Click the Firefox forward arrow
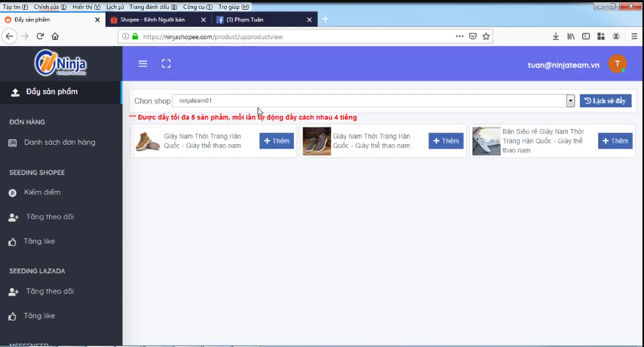The image size is (644, 347). [x=25, y=36]
